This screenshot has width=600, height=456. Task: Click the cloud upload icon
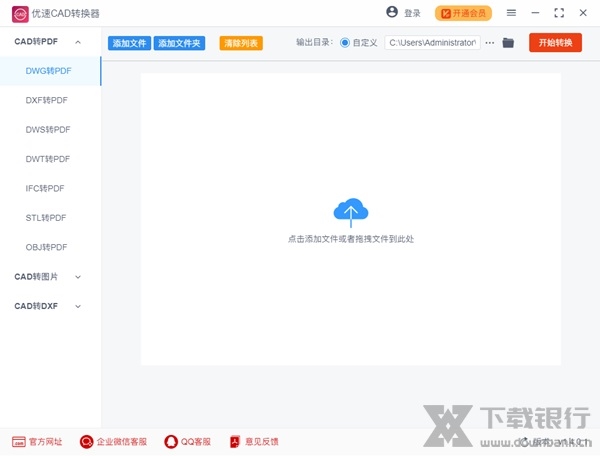click(351, 212)
